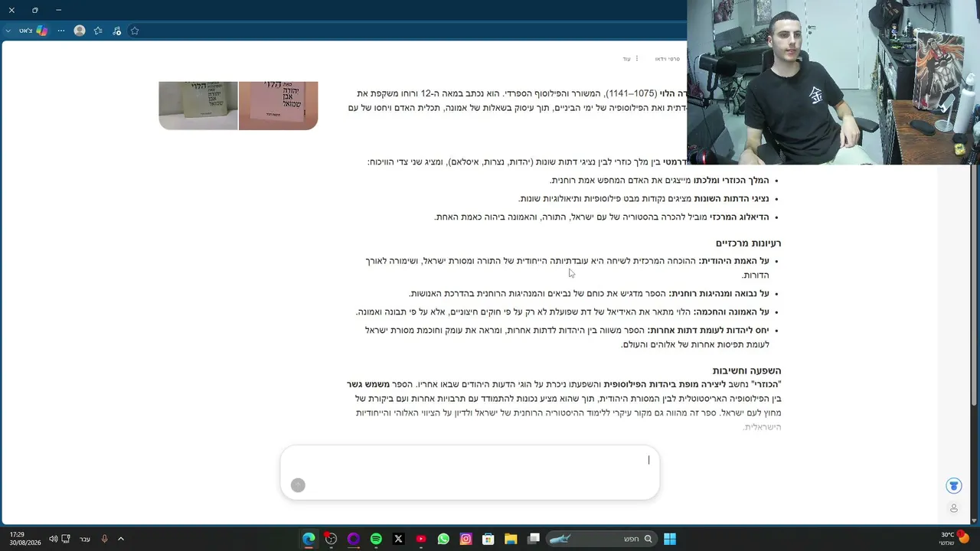This screenshot has height=551, width=980.
Task: Click the bold text 'הדיאלוג המרכזי'
Action: coord(739,217)
